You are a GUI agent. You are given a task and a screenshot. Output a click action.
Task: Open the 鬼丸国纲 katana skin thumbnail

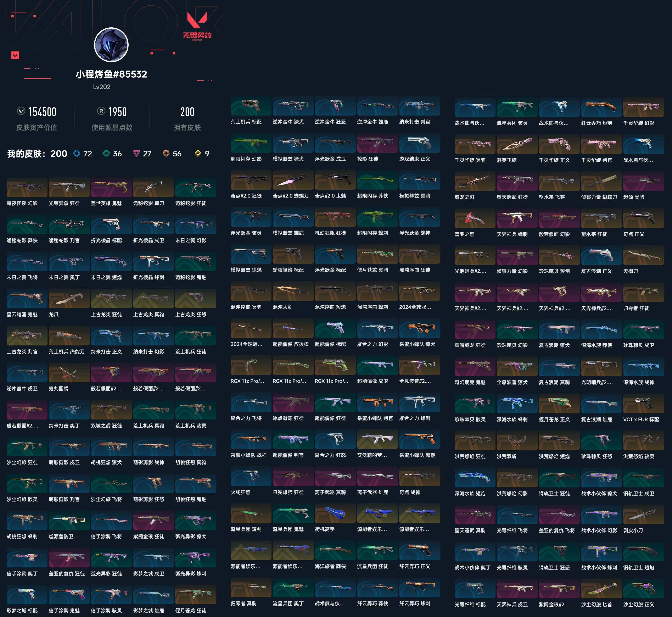click(x=69, y=373)
